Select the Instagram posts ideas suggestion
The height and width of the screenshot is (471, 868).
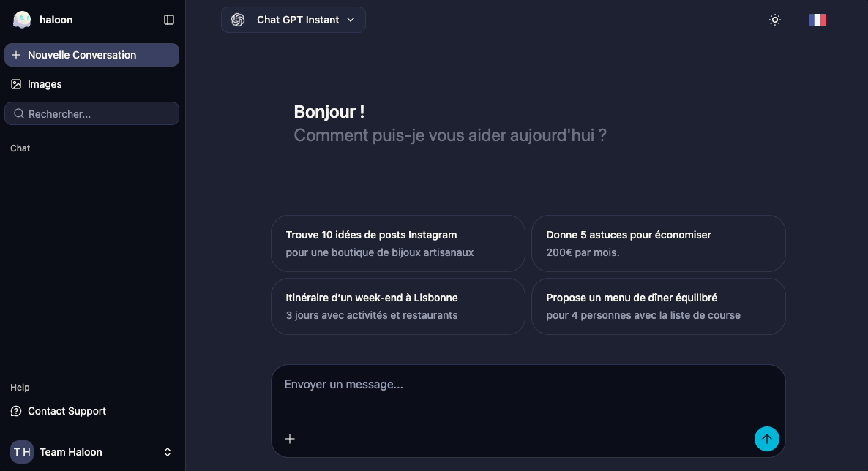[x=397, y=244]
